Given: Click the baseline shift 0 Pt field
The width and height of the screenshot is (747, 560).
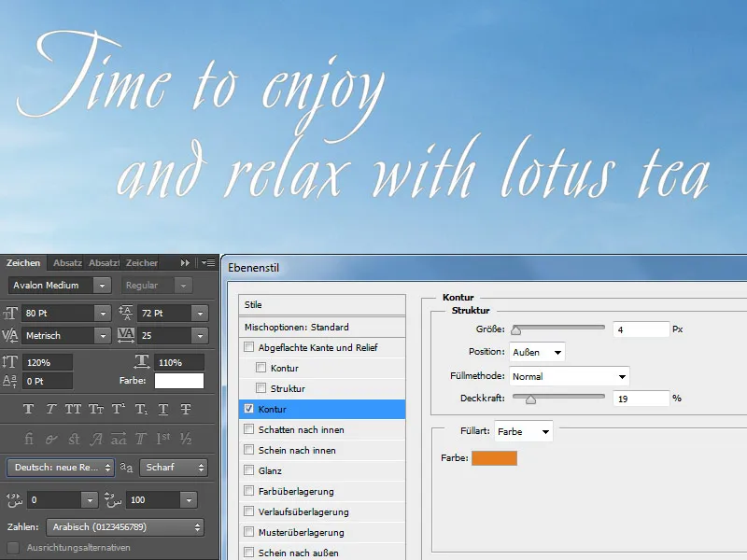Looking at the screenshot, I should click(x=48, y=381).
